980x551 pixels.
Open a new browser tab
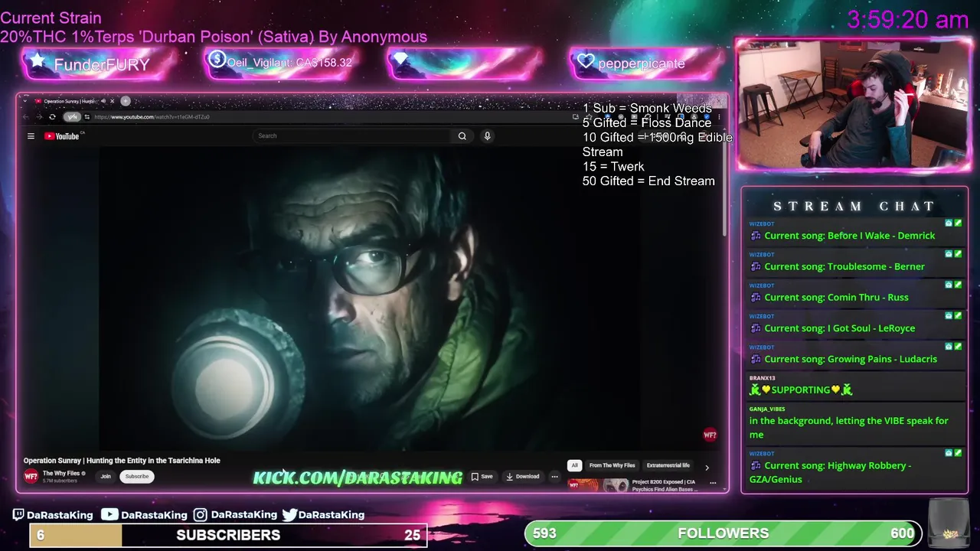click(x=126, y=101)
